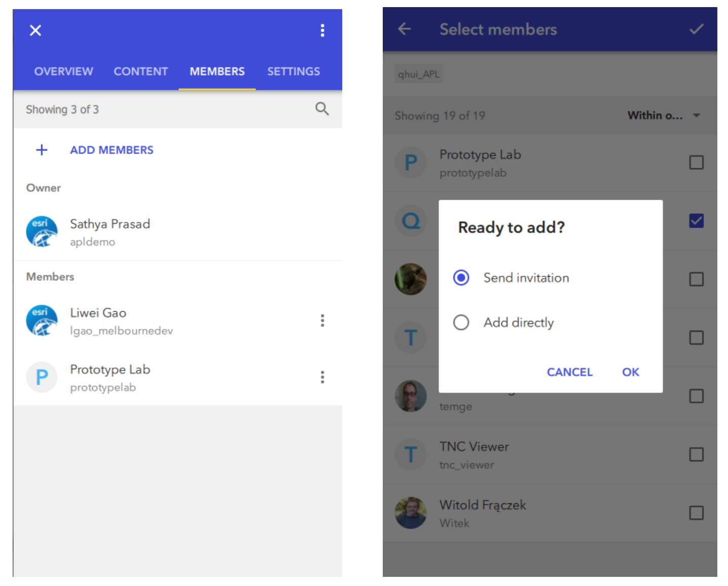Open options menu for Liwei Gao
Image resolution: width=728 pixels, height=586 pixels.
click(x=322, y=320)
